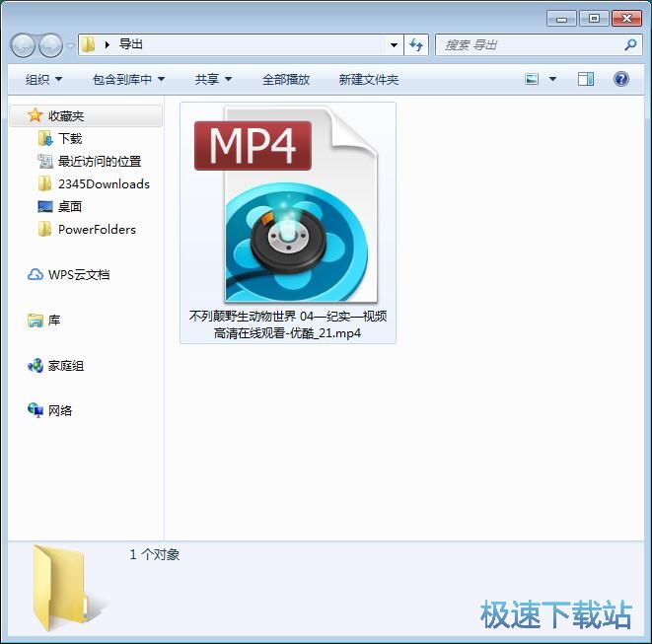
Task: Select 收藏夹 in the navigation pane
Action: point(86,115)
